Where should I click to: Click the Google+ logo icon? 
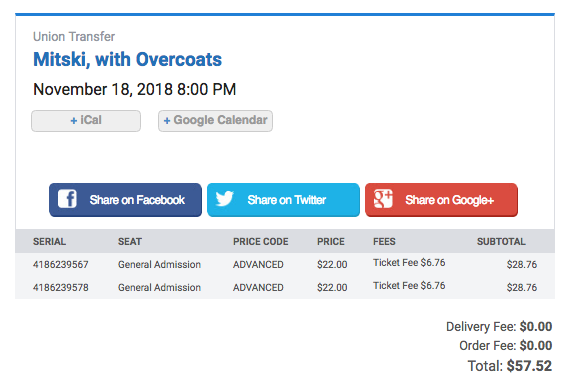pos(383,199)
